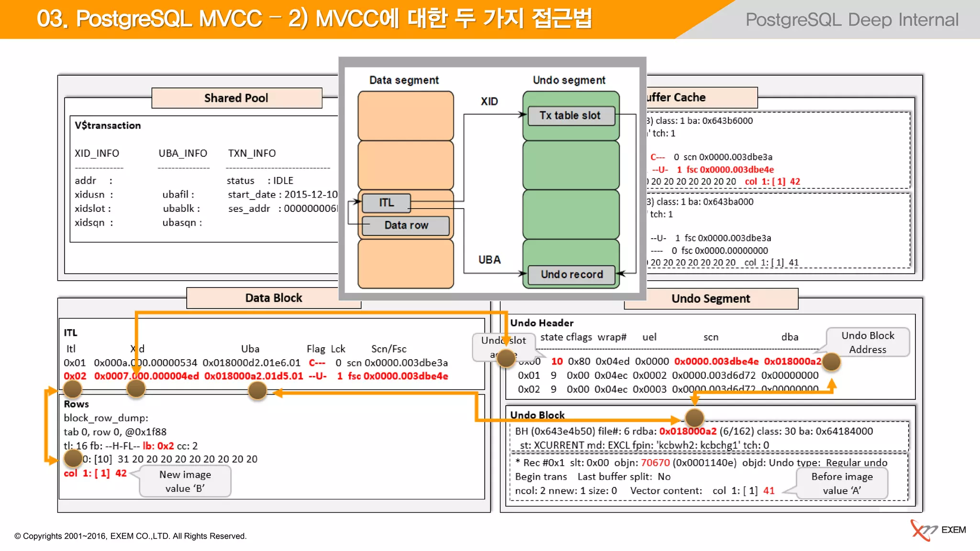Click the 'Before image value A' callout

(842, 484)
